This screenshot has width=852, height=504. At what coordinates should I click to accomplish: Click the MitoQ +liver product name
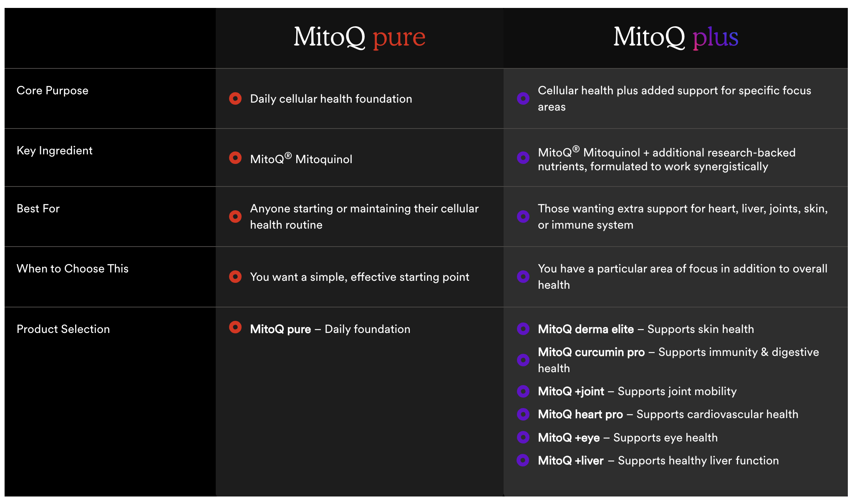click(x=571, y=461)
